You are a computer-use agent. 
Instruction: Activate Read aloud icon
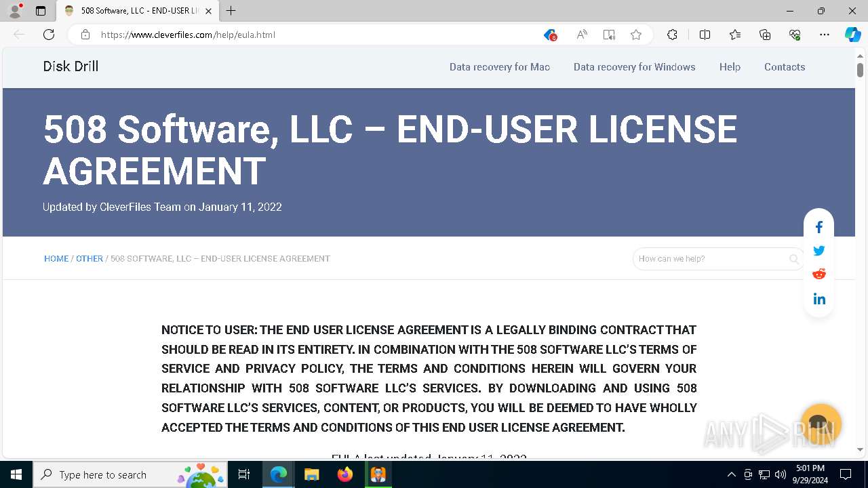click(582, 35)
